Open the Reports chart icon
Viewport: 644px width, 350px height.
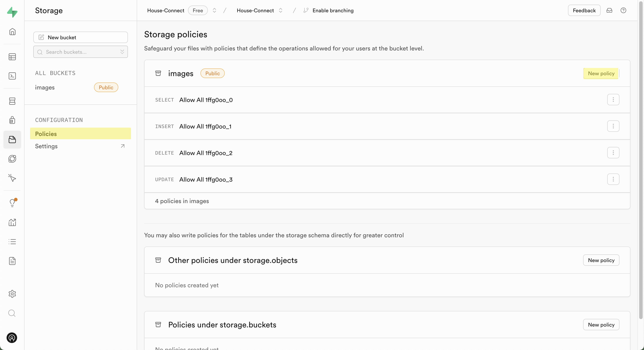(12, 222)
